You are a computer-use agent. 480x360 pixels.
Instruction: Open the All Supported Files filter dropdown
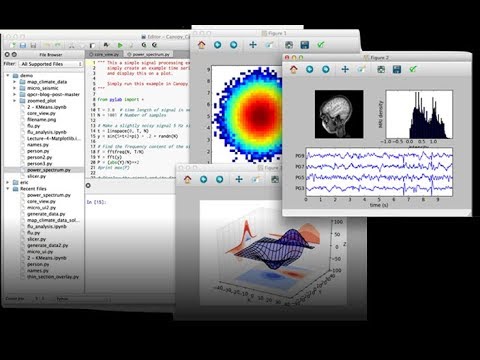[51, 64]
